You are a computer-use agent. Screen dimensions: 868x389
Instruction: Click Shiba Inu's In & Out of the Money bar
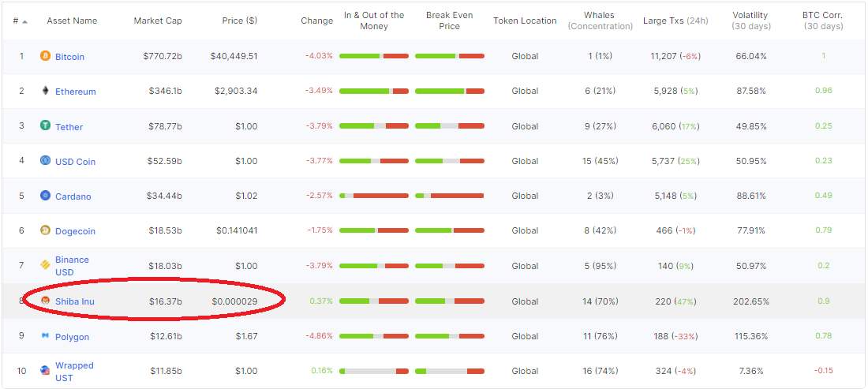374,301
